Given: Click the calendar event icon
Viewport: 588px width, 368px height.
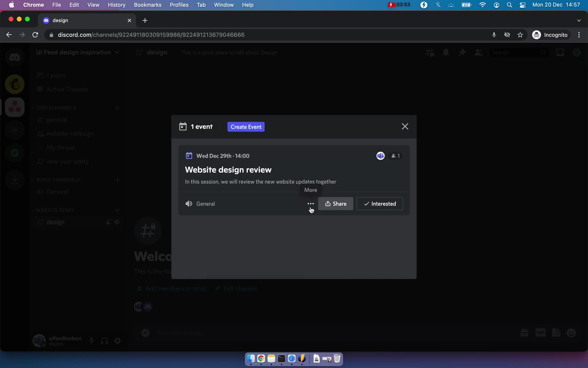Looking at the screenshot, I should (x=189, y=155).
